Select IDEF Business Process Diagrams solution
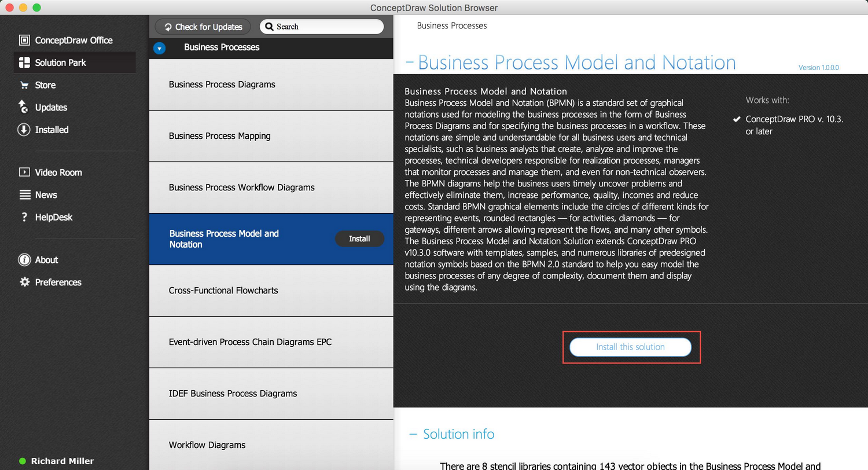 271,394
